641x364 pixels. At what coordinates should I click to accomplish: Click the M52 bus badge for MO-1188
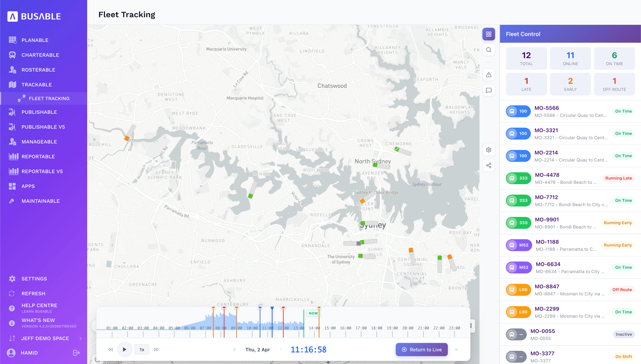tap(519, 245)
